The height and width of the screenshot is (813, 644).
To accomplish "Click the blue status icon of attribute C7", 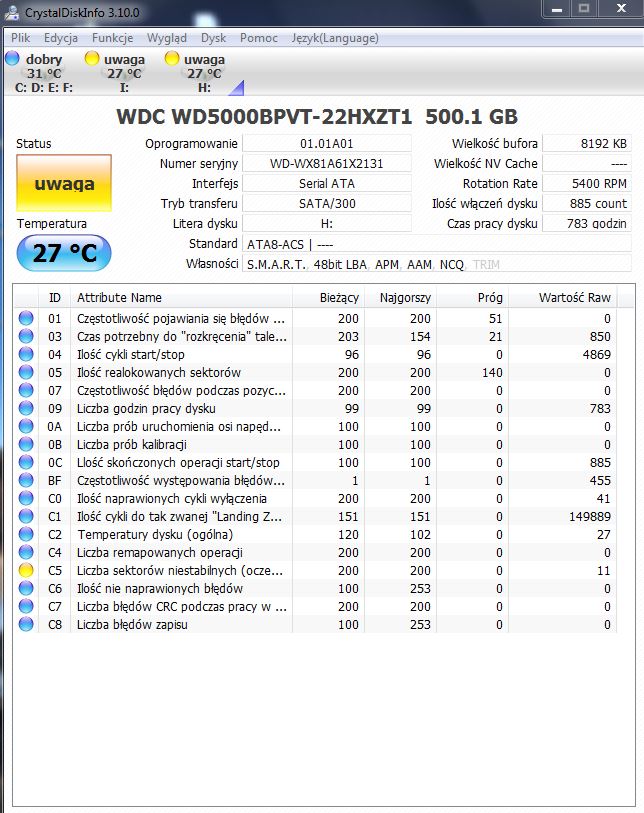I will click(26, 606).
